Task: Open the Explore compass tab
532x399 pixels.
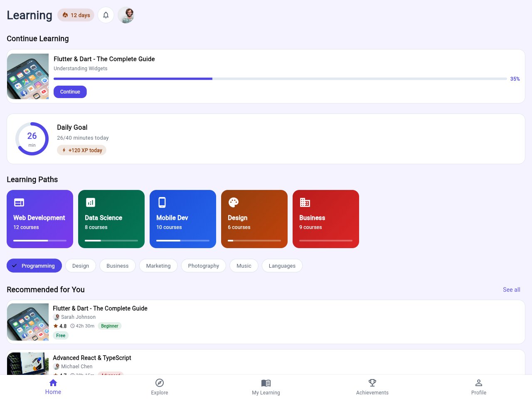Action: pyautogui.click(x=160, y=387)
